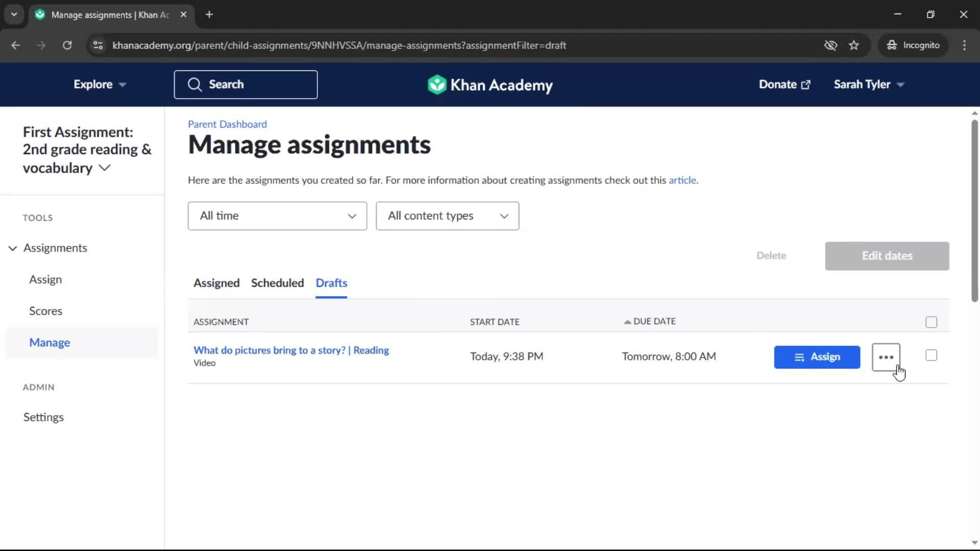The image size is (980, 551).
Task: Open Settings under Admin
Action: [43, 417]
